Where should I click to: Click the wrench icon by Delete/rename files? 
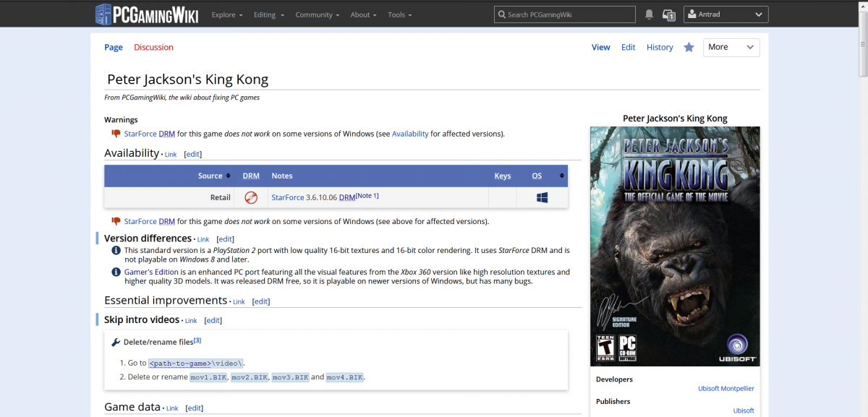pyautogui.click(x=116, y=342)
